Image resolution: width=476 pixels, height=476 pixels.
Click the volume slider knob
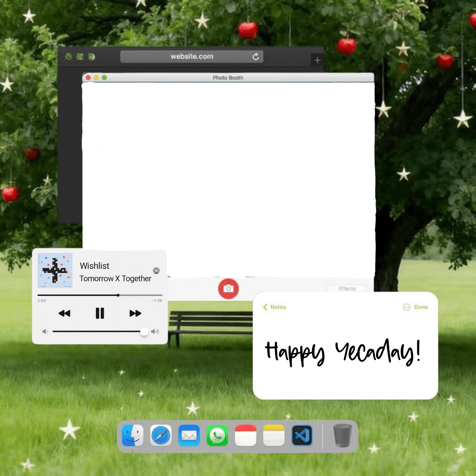144,331
